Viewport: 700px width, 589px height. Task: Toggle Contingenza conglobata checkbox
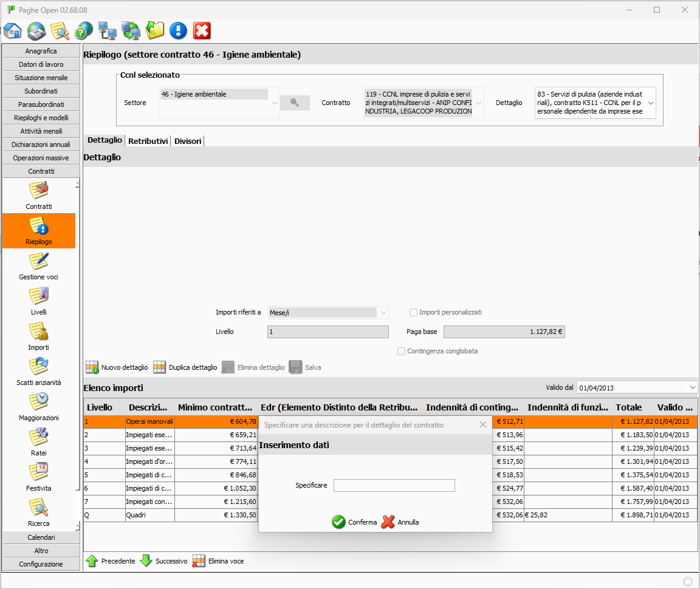tap(402, 352)
